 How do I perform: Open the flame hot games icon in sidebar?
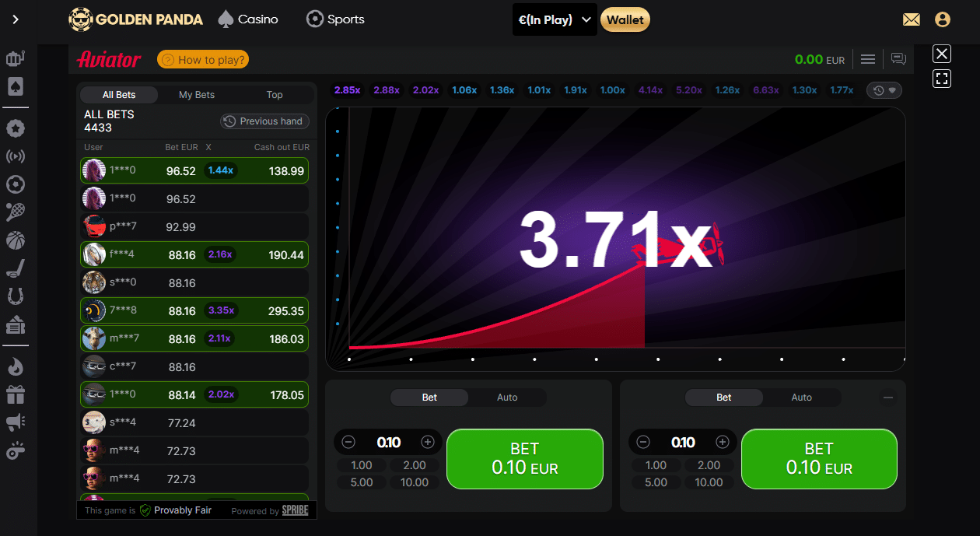(x=16, y=366)
